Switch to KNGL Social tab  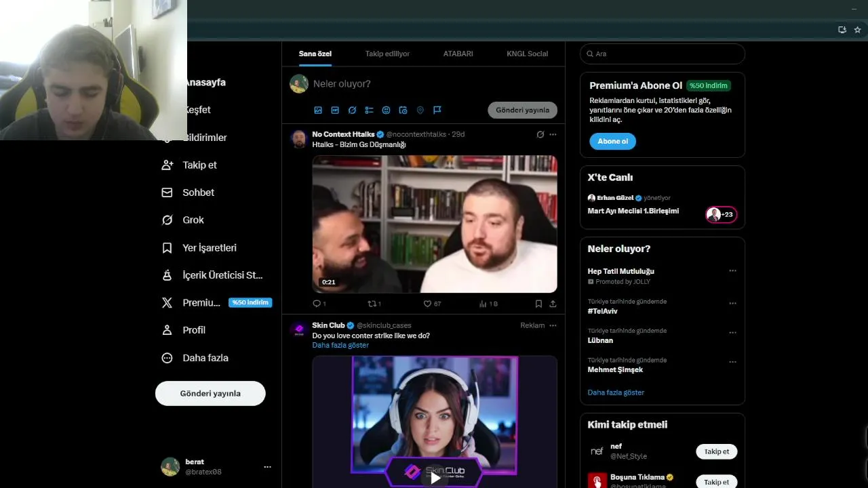point(527,54)
